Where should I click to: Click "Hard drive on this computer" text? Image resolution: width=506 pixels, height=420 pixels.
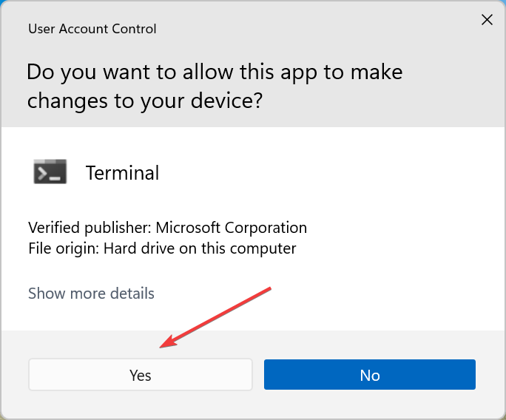(200, 248)
